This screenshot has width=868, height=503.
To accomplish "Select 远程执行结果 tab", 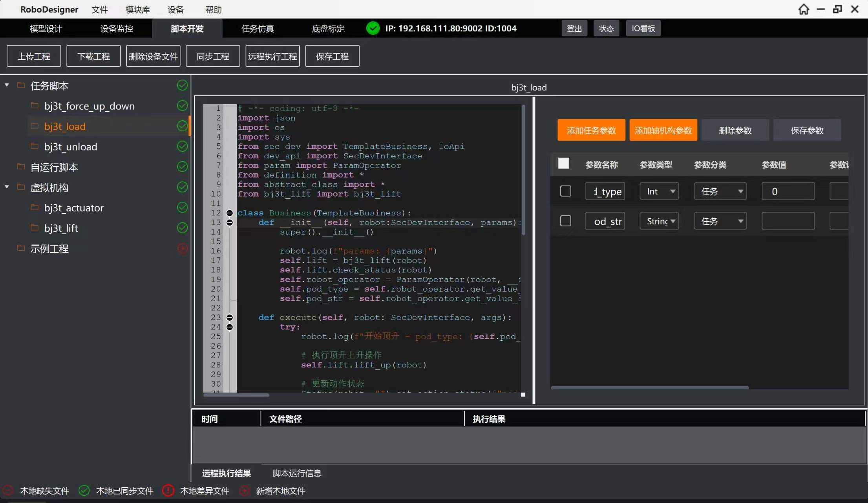I will point(227,473).
